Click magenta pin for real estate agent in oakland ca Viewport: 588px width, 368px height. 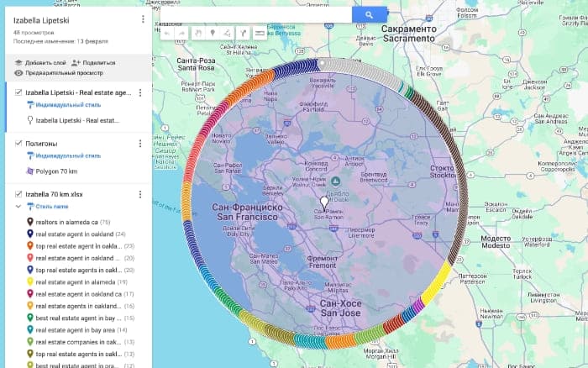(30, 294)
